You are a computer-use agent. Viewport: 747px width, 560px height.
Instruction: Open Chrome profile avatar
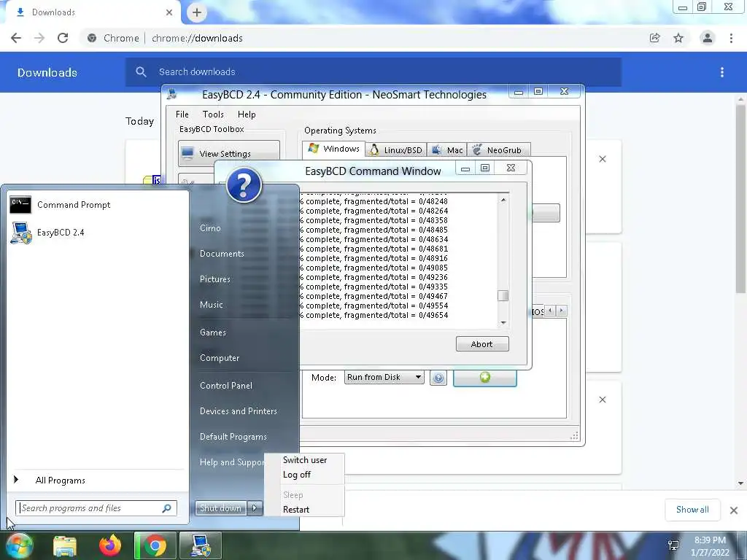coord(708,38)
